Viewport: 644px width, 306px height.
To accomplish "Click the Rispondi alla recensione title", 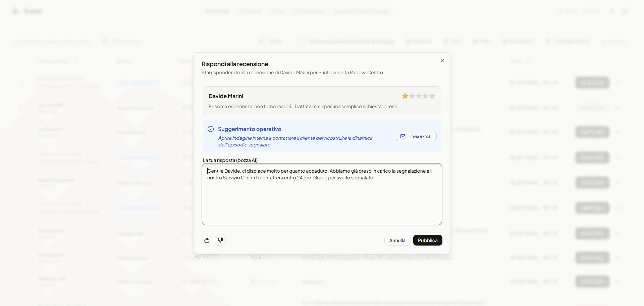I will click(235, 64).
